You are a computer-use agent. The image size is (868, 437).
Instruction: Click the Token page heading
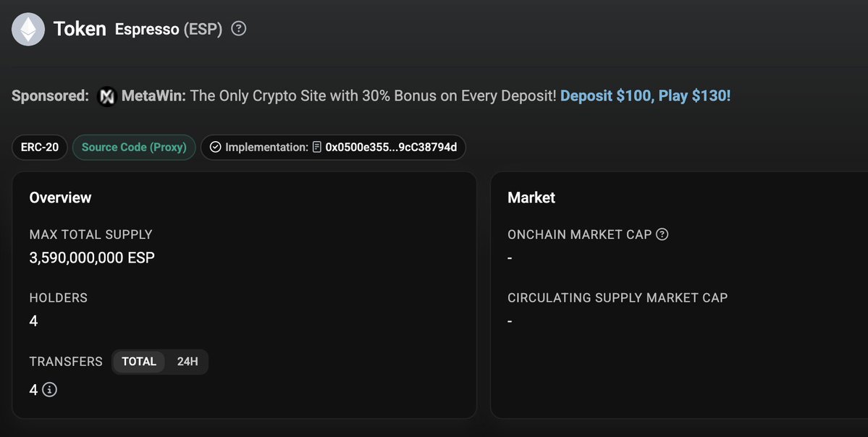coord(80,29)
